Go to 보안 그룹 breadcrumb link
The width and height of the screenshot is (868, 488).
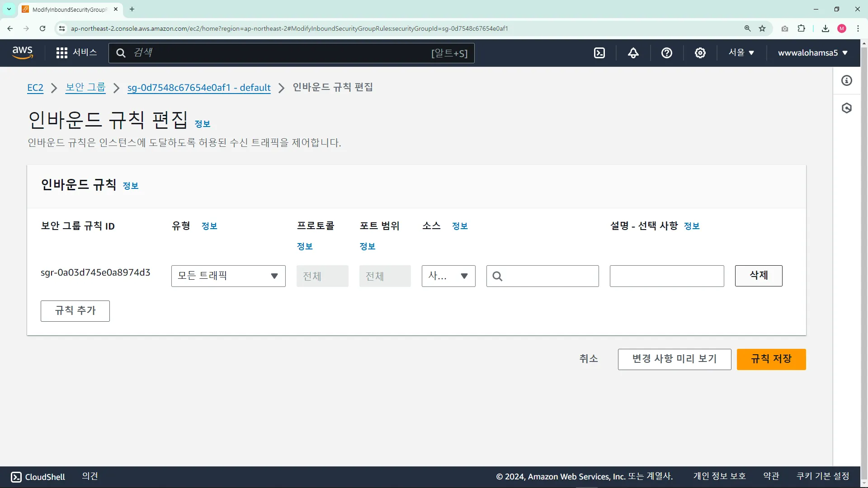click(x=85, y=88)
